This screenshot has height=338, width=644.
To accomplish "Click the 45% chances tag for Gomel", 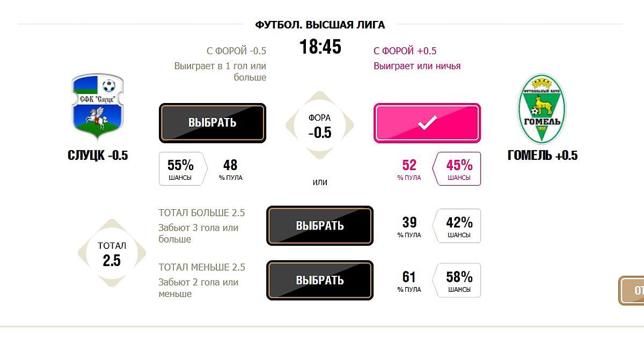I will [459, 169].
